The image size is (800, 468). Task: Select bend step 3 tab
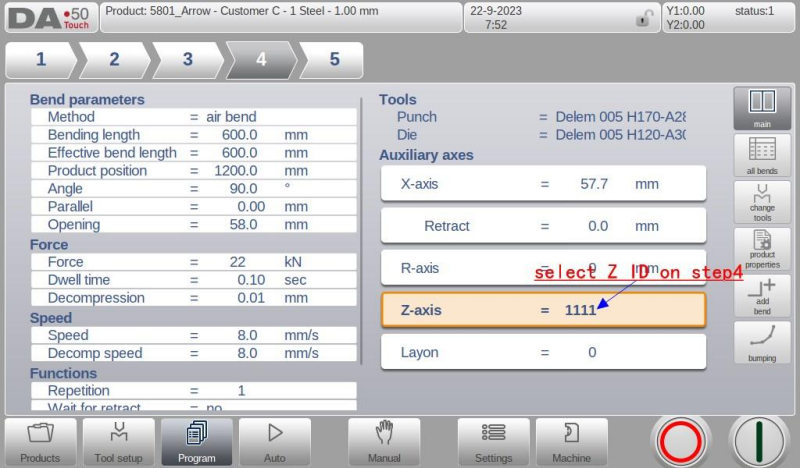pos(187,60)
